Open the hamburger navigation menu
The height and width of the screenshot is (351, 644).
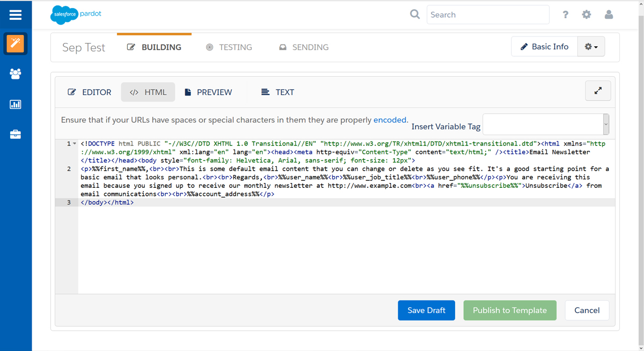[16, 15]
